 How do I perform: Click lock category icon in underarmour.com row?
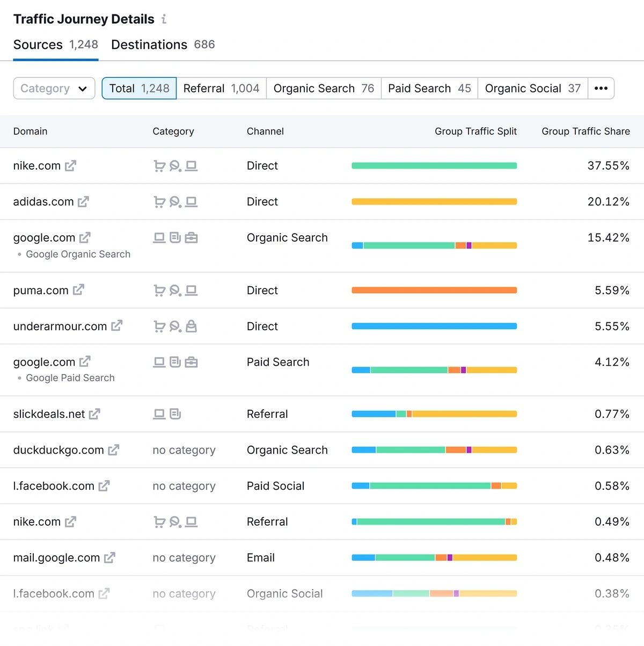[191, 326]
